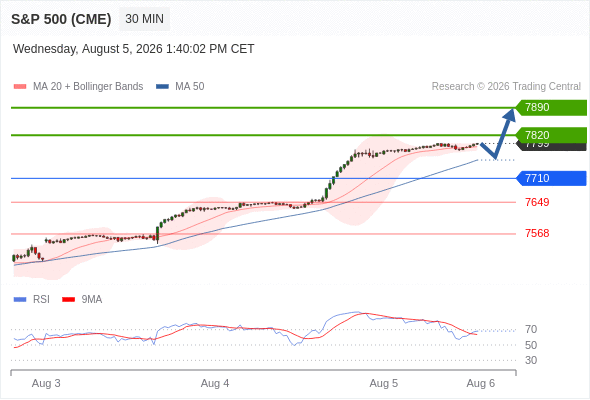Click the red 7568 support label
This screenshot has width=590, height=400.
(537, 233)
